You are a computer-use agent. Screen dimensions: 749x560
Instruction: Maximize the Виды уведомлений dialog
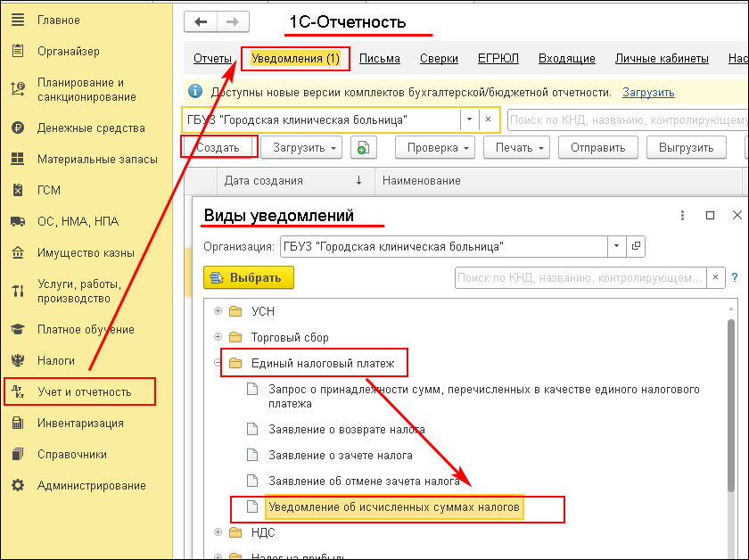pos(711,216)
